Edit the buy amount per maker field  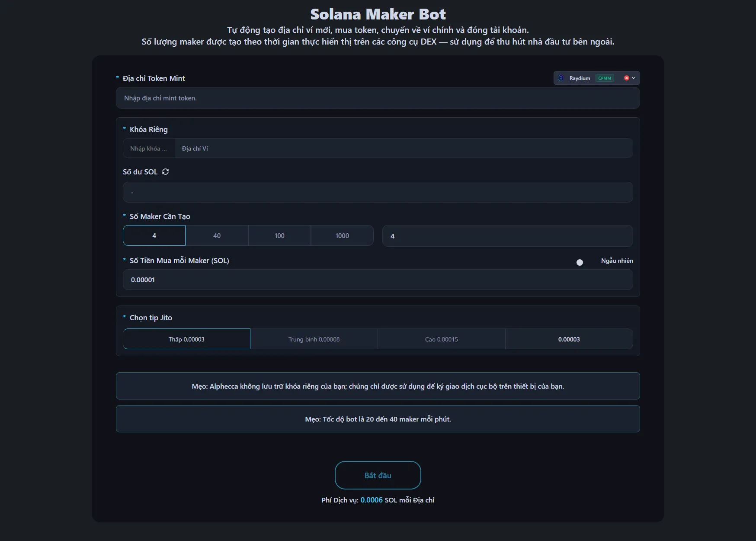click(x=378, y=280)
